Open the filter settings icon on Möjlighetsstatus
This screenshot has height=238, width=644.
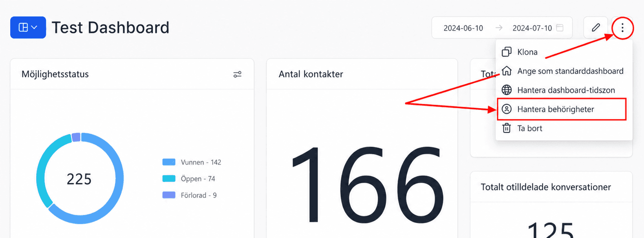click(237, 74)
